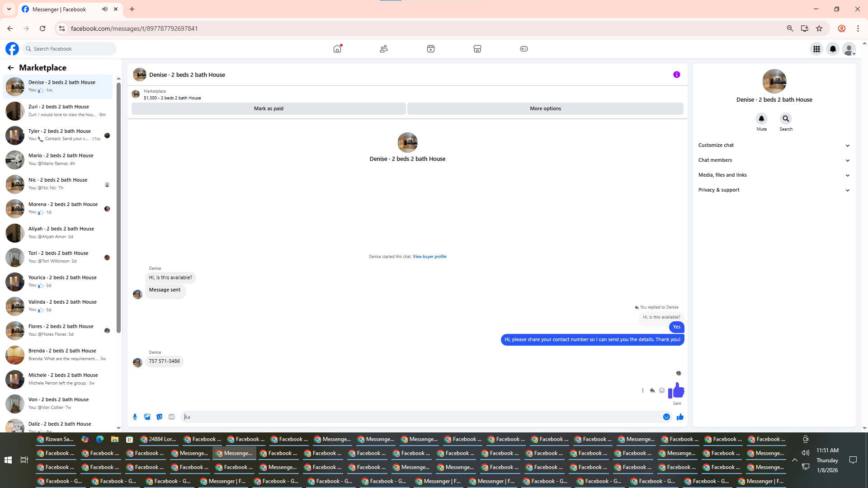Open the Mario chat conversation

(x=57, y=160)
